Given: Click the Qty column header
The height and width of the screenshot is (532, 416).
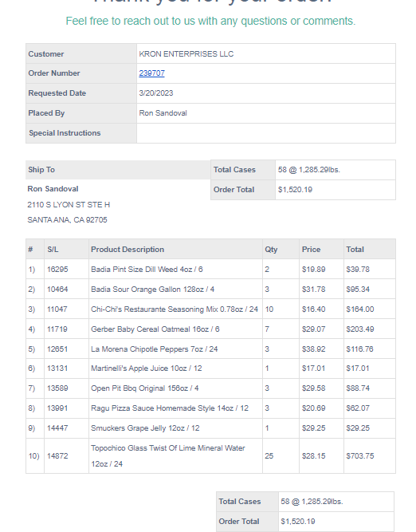Looking at the screenshot, I should coord(271,250).
